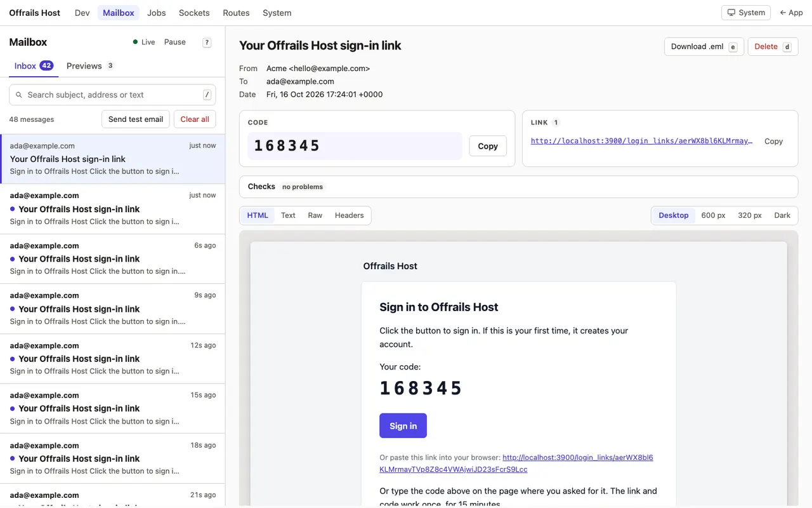Open the localhost login link in Link panel

pos(641,141)
